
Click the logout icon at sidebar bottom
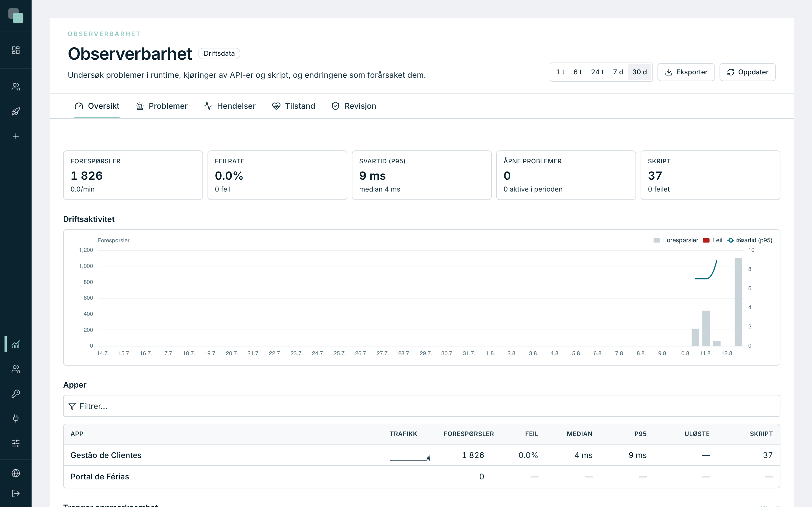coord(16,493)
